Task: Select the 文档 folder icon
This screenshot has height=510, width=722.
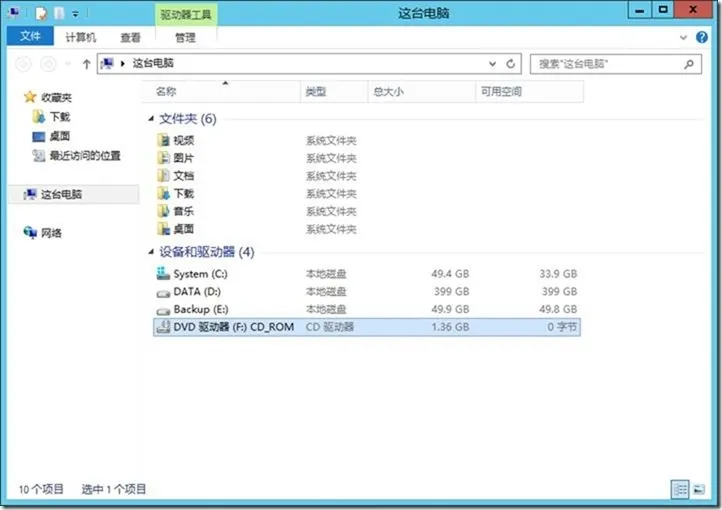Action: (163, 175)
